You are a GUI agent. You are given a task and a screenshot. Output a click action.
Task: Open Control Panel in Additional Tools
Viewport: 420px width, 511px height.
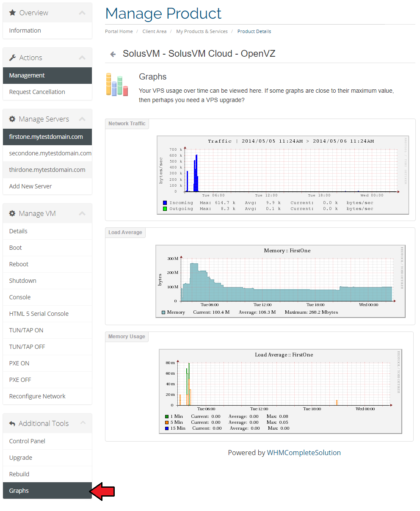point(47,441)
